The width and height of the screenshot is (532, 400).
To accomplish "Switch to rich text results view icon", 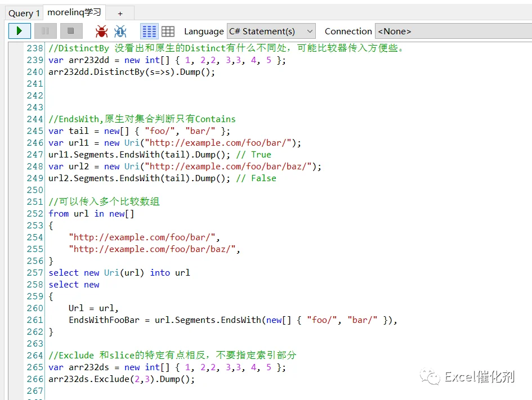I will (x=149, y=31).
